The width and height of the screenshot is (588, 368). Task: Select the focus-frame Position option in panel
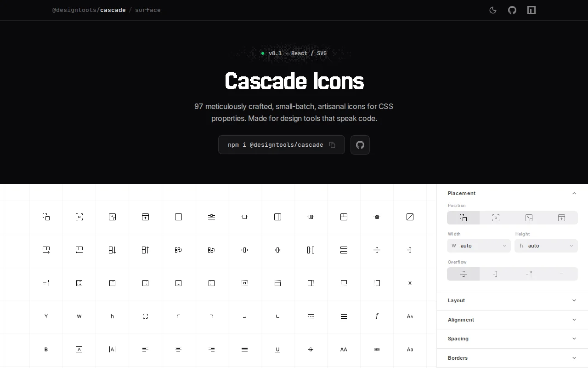click(x=496, y=218)
